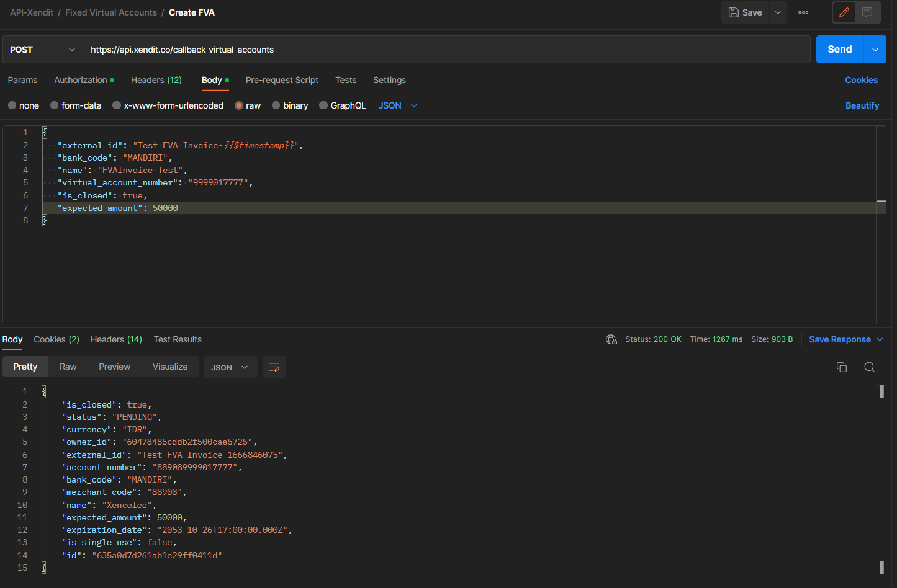Expand the Send button dropdown arrow
The width and height of the screenshot is (897, 588).
tap(875, 50)
